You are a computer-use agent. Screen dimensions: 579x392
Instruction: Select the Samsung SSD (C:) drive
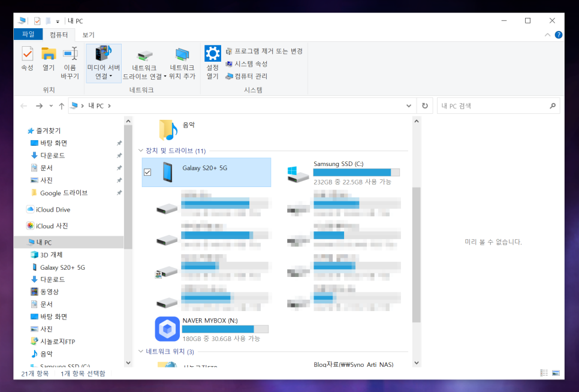tap(343, 173)
